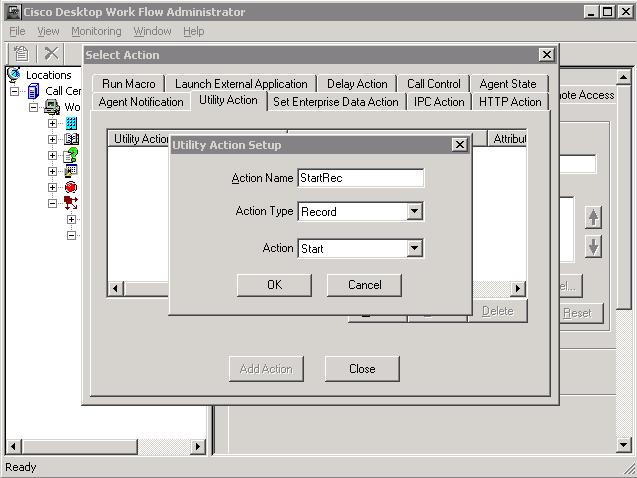Viewport: 637px width, 478px height.
Task: Expand the red ball icon node
Action: tap(52, 187)
